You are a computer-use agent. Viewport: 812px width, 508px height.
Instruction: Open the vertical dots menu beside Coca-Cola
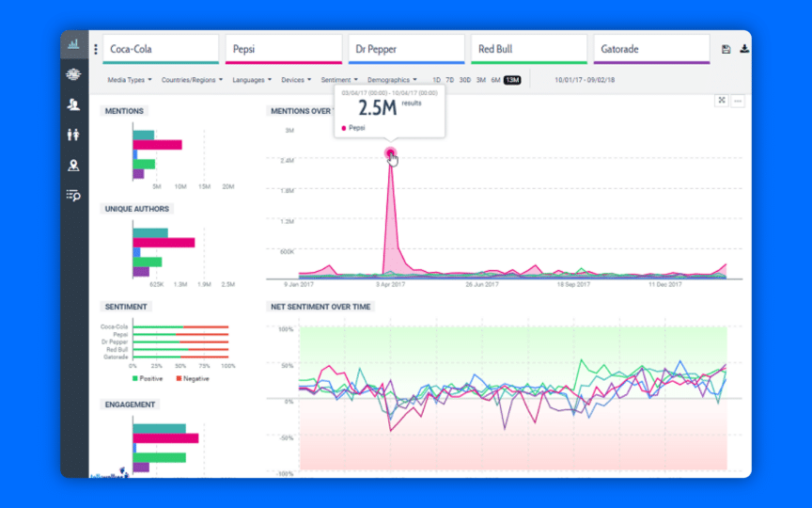[x=96, y=49]
